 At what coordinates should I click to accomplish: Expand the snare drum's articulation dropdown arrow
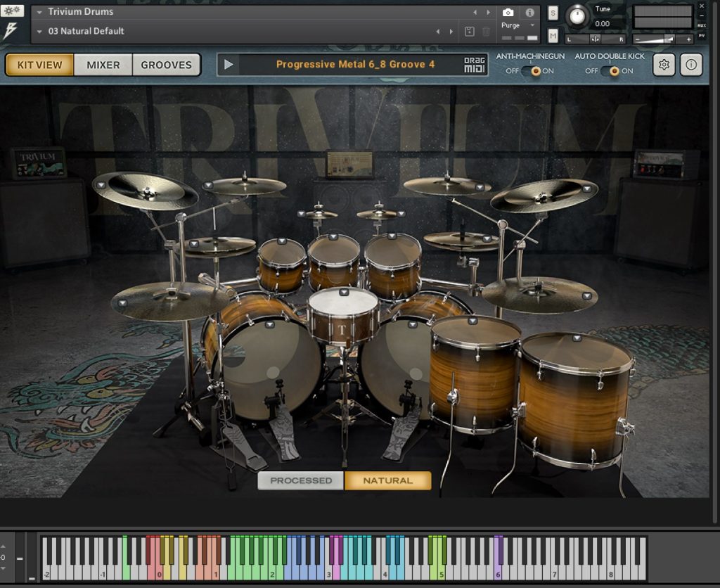pos(344,292)
